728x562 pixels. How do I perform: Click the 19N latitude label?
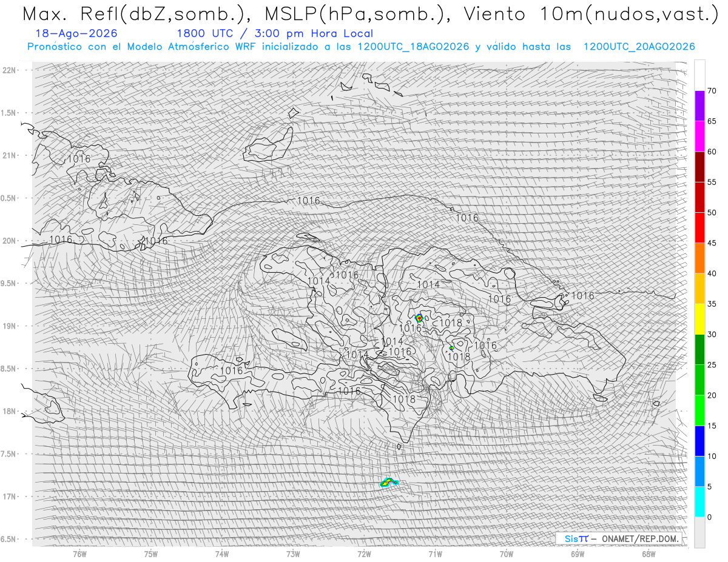pos(10,326)
